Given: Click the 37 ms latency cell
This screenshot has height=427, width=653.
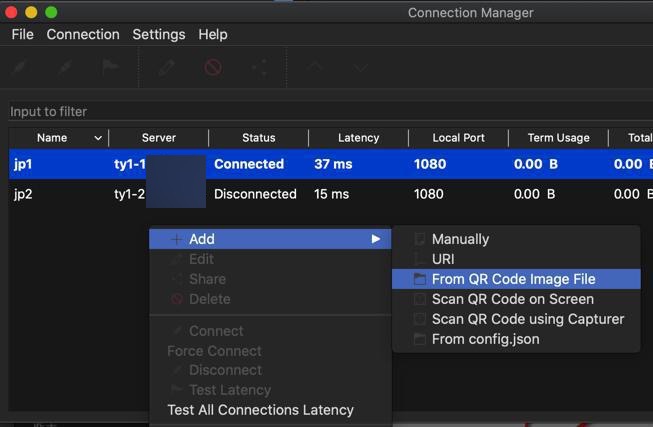Looking at the screenshot, I should pyautogui.click(x=333, y=164).
